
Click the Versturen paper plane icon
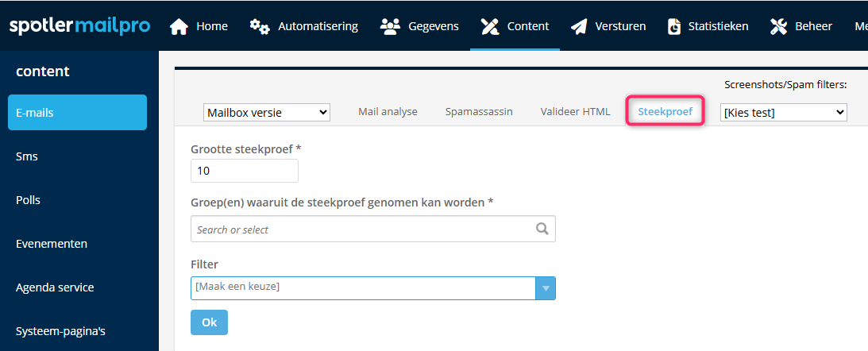(x=580, y=26)
